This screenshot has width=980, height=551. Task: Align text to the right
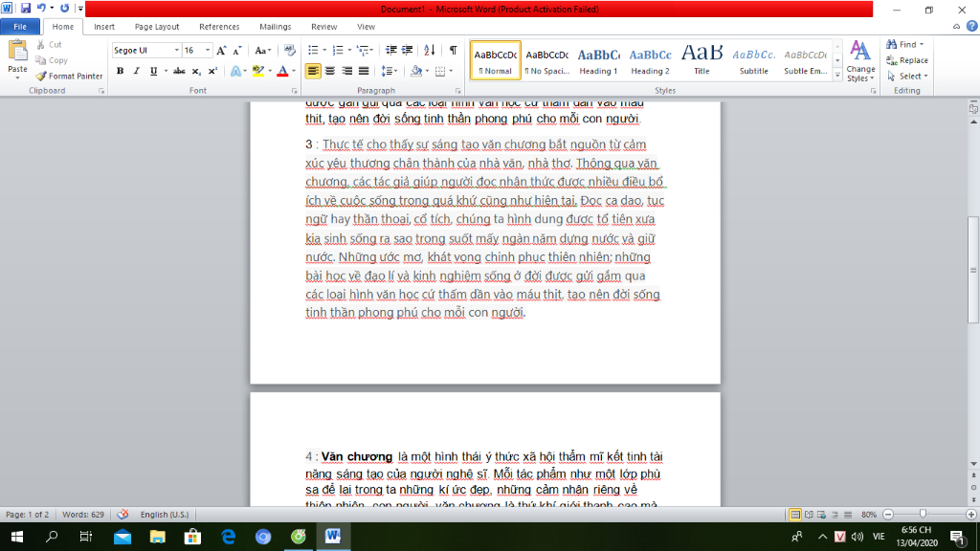pyautogui.click(x=346, y=71)
